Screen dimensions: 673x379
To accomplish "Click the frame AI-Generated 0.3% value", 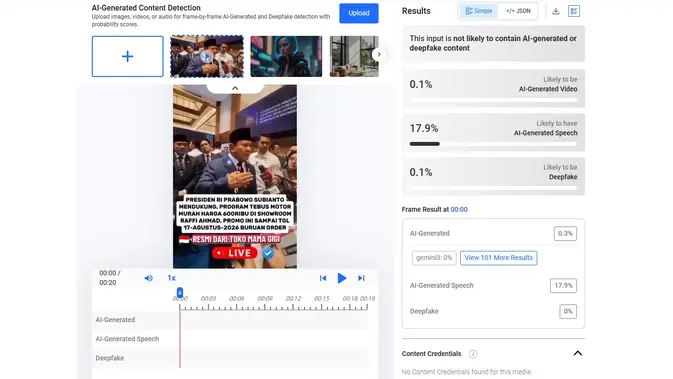I will [565, 233].
